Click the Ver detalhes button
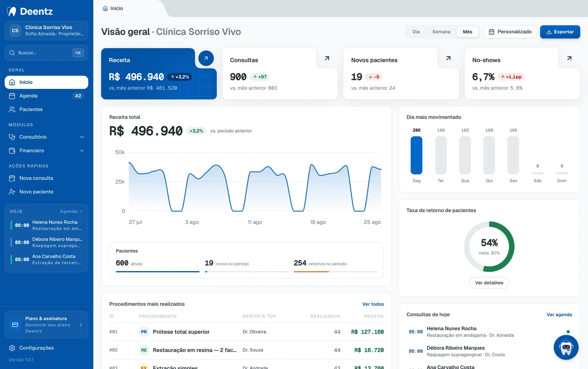 [489, 283]
